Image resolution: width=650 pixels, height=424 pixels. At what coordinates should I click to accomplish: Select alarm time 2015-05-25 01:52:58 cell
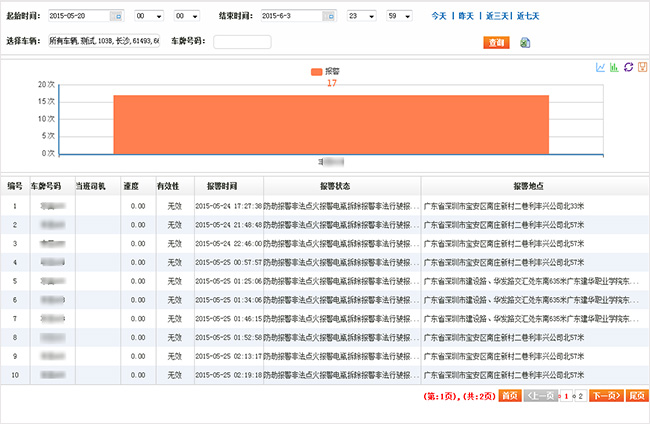[228, 337]
